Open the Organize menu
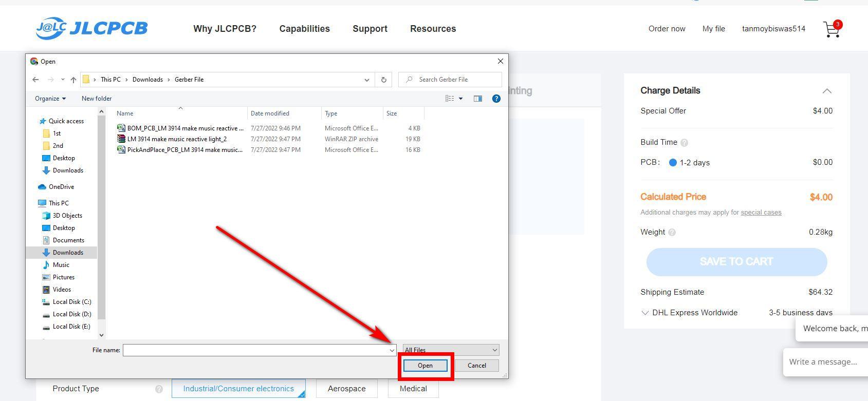This screenshot has width=868, height=401. click(x=50, y=99)
